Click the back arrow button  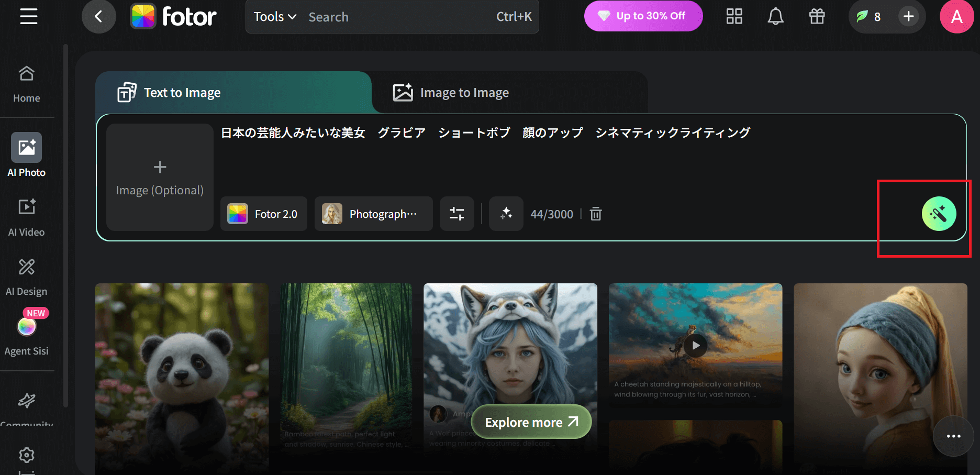[x=98, y=16]
